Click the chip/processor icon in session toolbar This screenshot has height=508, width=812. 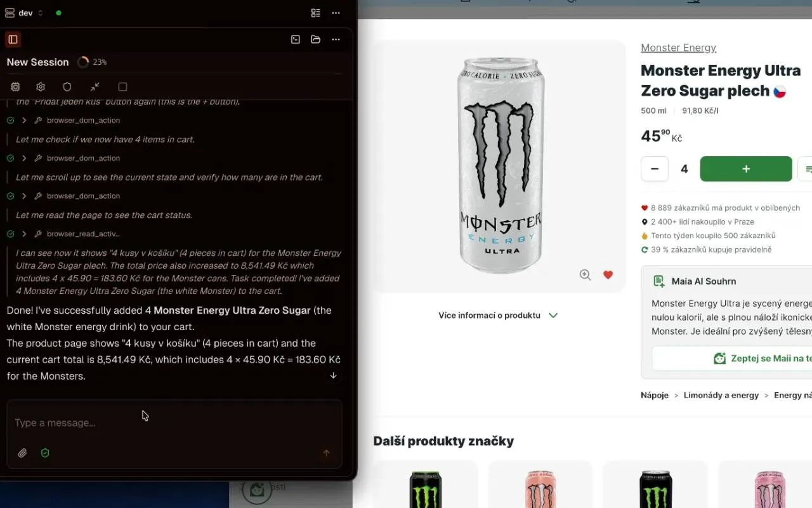coord(15,87)
